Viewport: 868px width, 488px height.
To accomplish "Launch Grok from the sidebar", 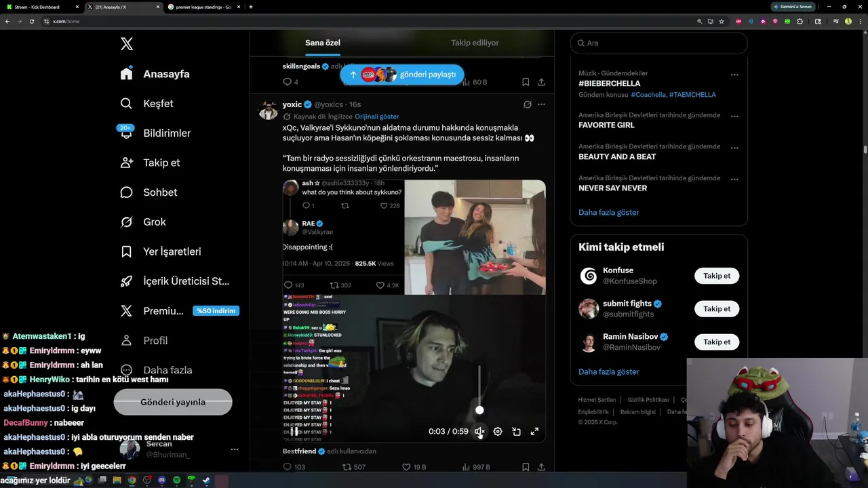I will pos(143,222).
